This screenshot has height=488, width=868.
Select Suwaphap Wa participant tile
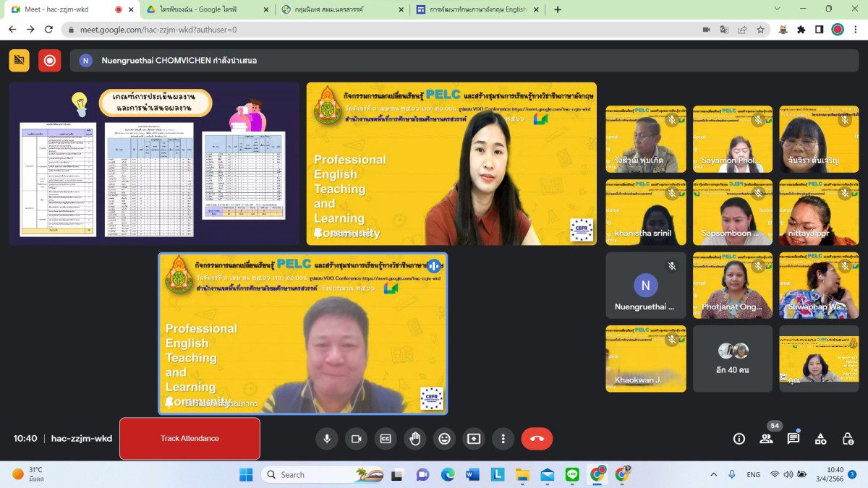click(820, 286)
